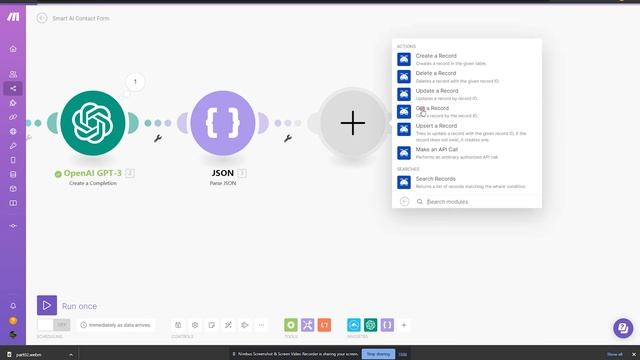Open the JSON Parse module
The height and width of the screenshot is (360, 640).
(x=223, y=123)
